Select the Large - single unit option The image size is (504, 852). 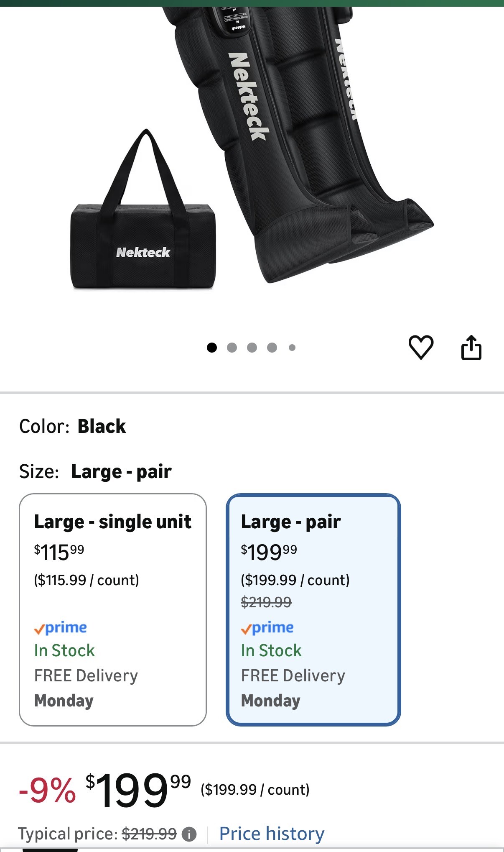point(113,609)
